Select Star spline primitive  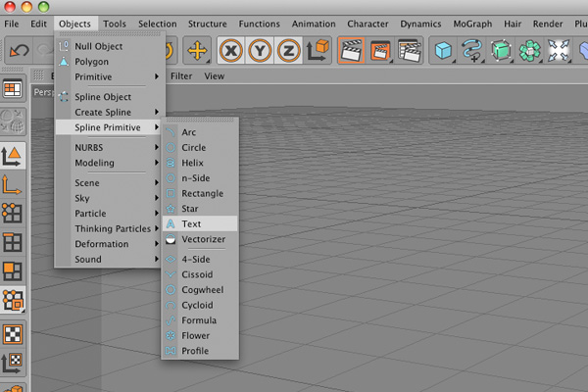click(200, 209)
